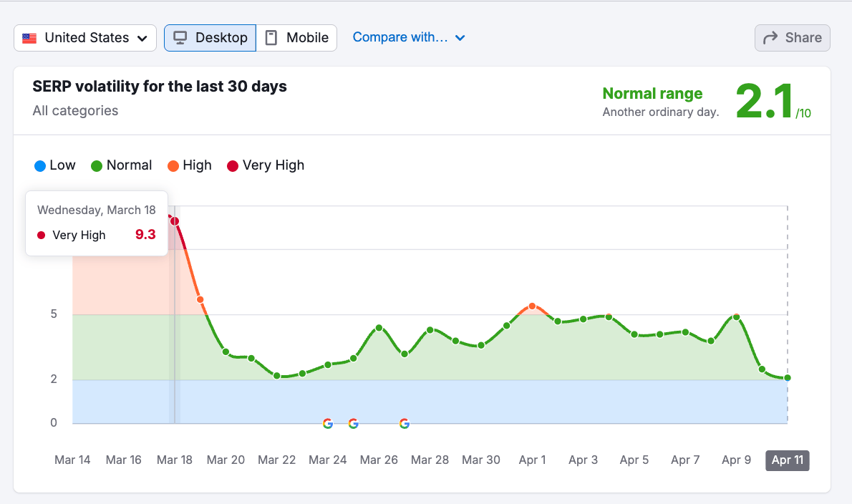Toggle the Low legend item

55,165
